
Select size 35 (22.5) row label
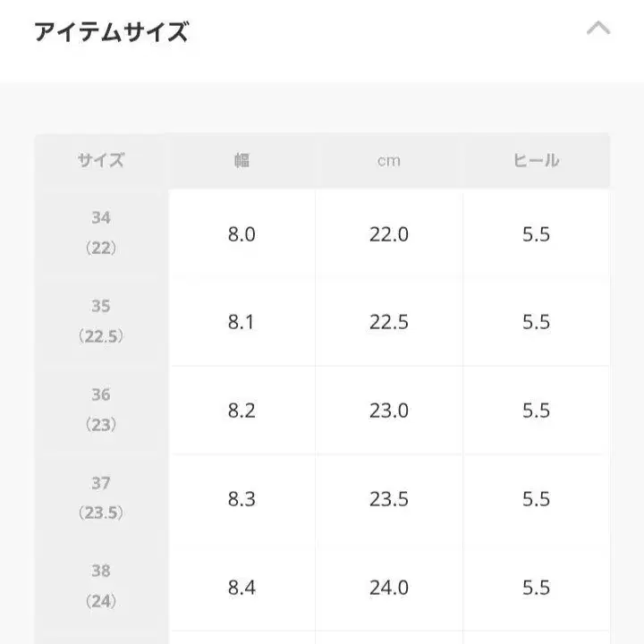(101, 321)
